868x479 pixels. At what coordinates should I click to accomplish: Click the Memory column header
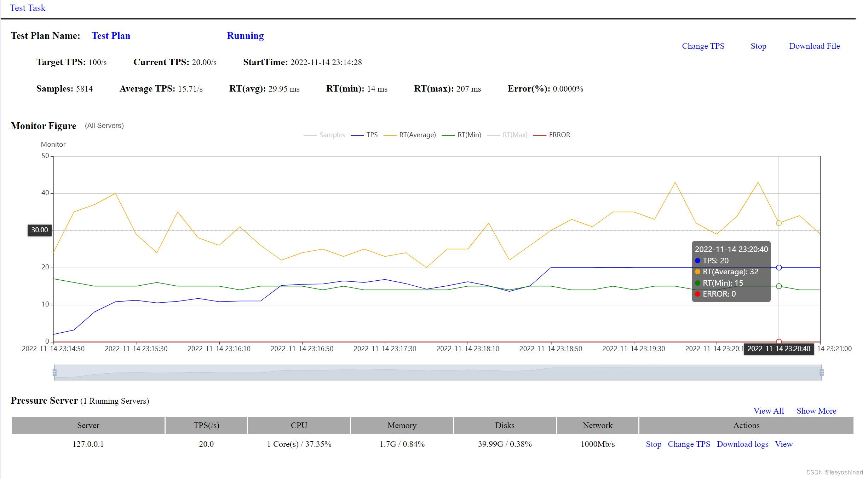tap(402, 425)
